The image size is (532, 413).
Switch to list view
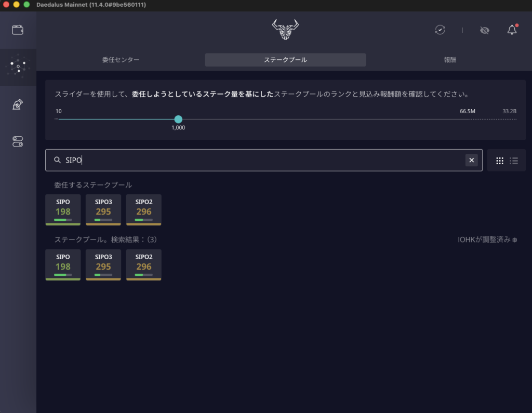[514, 161]
